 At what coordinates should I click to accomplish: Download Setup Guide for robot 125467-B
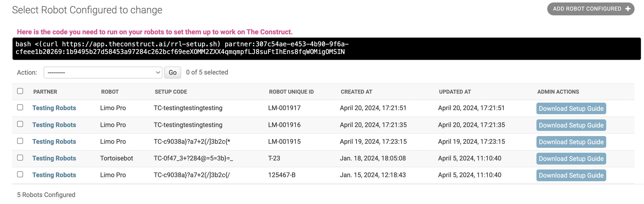pyautogui.click(x=571, y=175)
